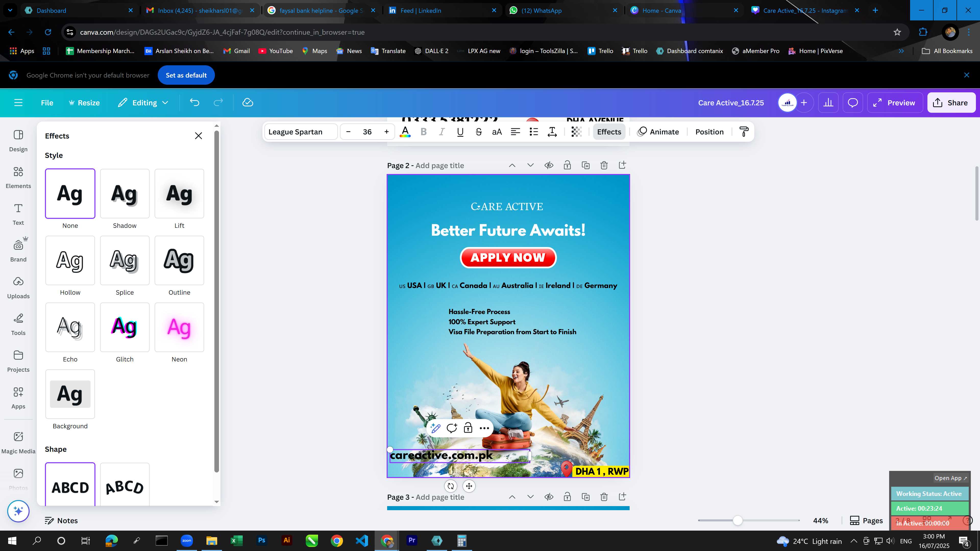Select the Hollow text style

coord(70,260)
